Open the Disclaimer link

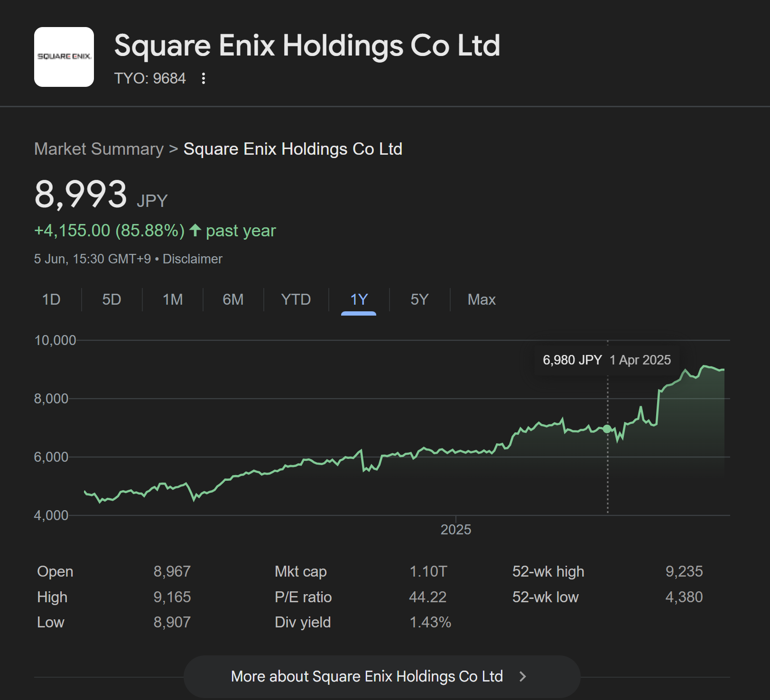[192, 259]
